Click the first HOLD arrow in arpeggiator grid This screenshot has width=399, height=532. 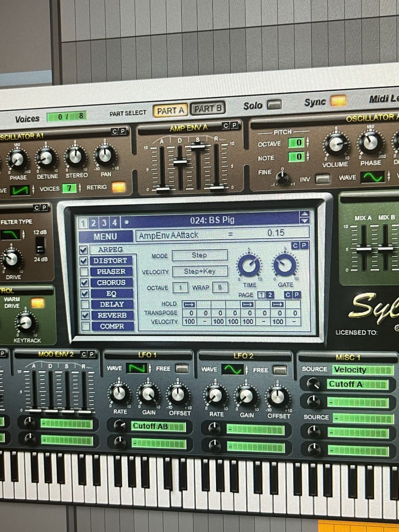[x=189, y=305]
